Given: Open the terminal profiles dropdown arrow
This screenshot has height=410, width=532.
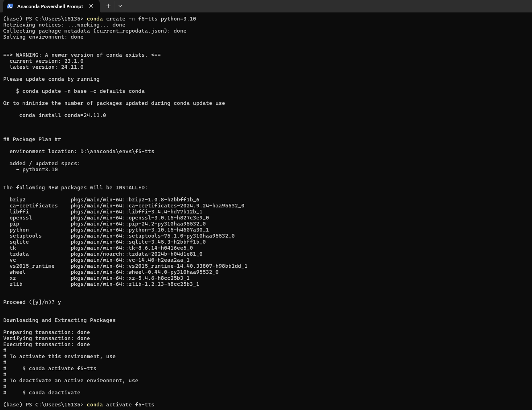Looking at the screenshot, I should pyautogui.click(x=120, y=6).
